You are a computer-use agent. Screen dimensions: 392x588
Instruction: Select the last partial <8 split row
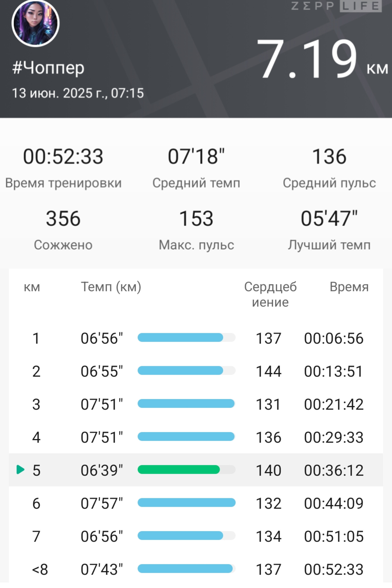click(196, 569)
